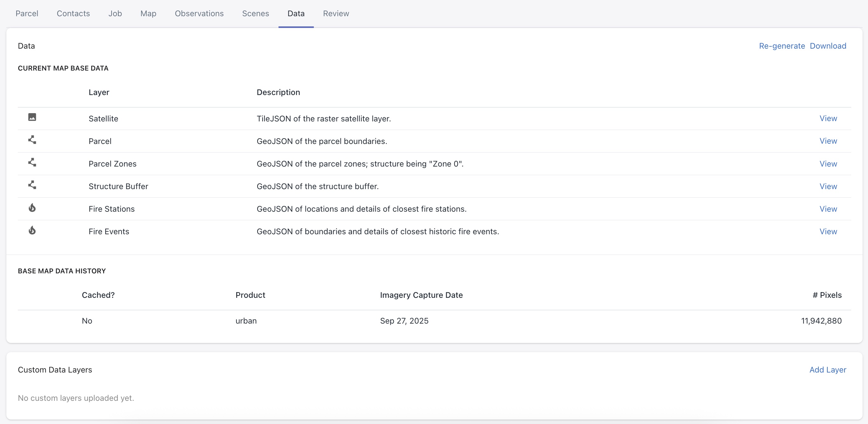Select the Scenes tab
Image resolution: width=868 pixels, height=424 pixels.
pyautogui.click(x=255, y=13)
